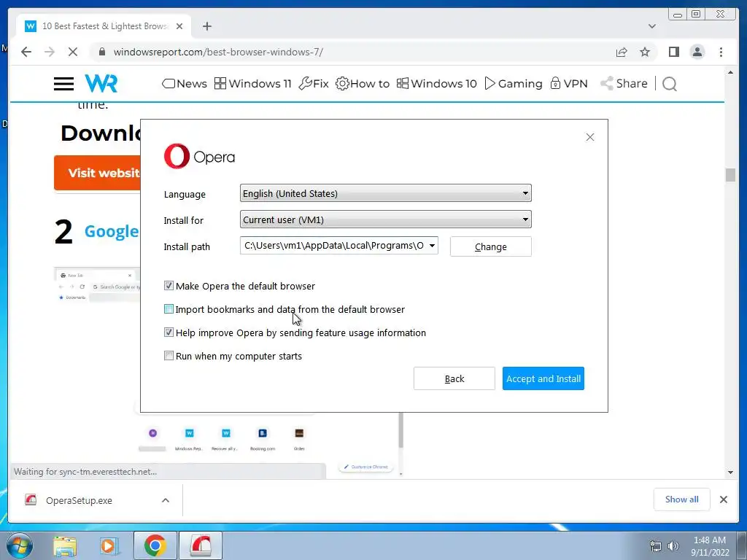Click the Customize Chrome button in screenshot
Screen dimensions: 747x560
pyautogui.click(x=366, y=467)
